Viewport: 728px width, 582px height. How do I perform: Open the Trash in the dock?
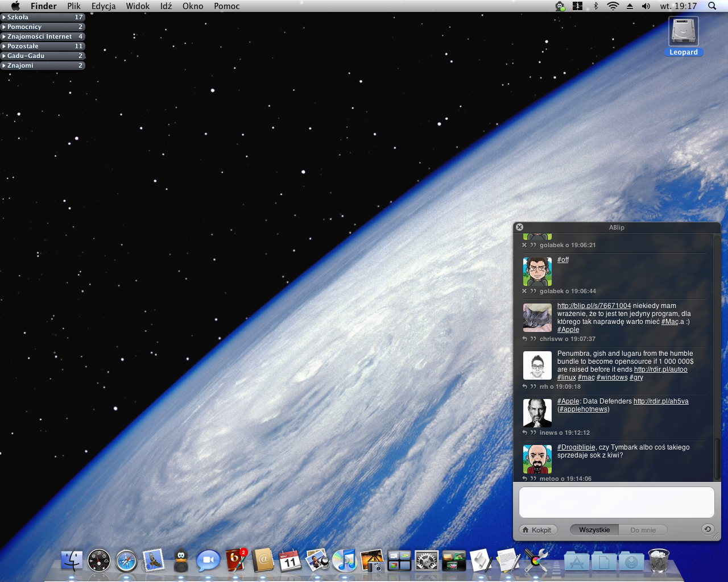click(659, 561)
